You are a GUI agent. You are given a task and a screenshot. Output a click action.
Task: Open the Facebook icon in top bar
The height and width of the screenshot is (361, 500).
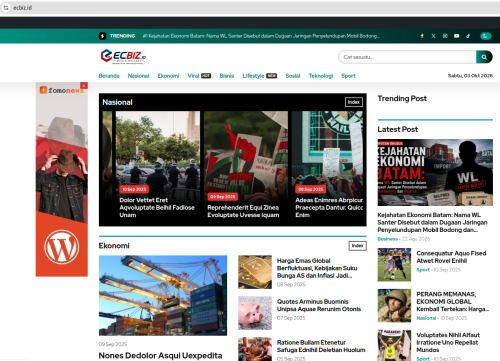coord(422,36)
